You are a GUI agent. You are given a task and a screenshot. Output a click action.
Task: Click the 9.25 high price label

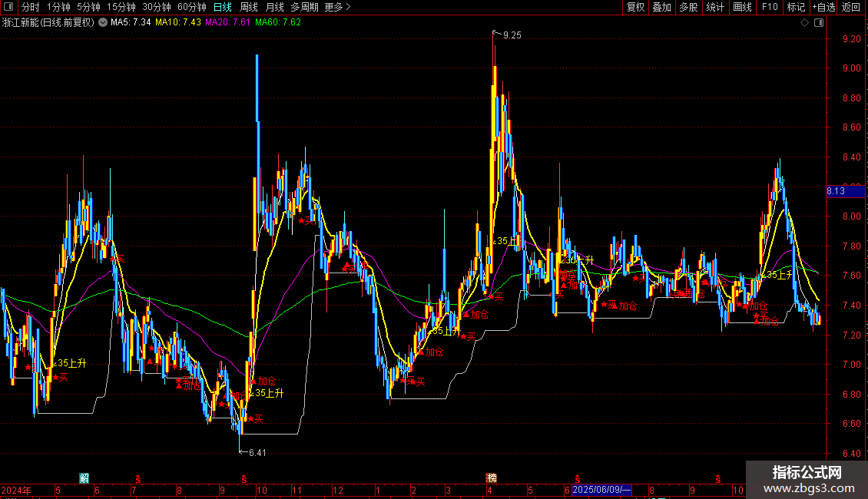pyautogui.click(x=512, y=35)
